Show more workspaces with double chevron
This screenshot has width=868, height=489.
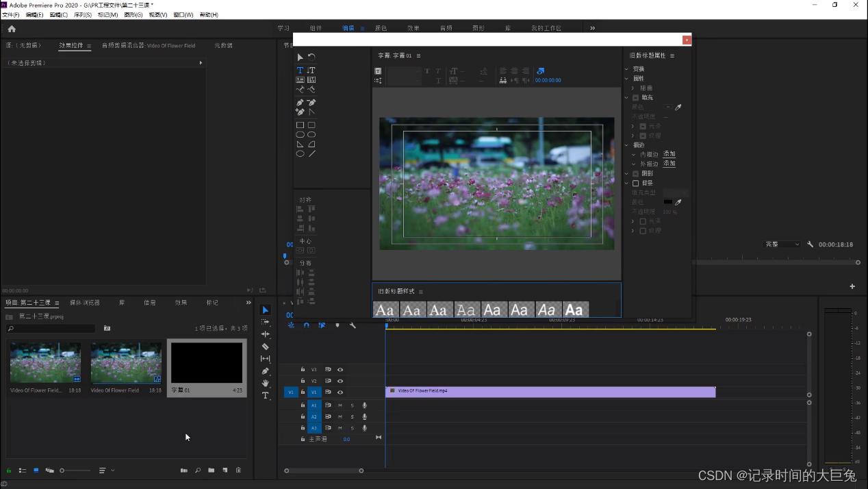592,28
